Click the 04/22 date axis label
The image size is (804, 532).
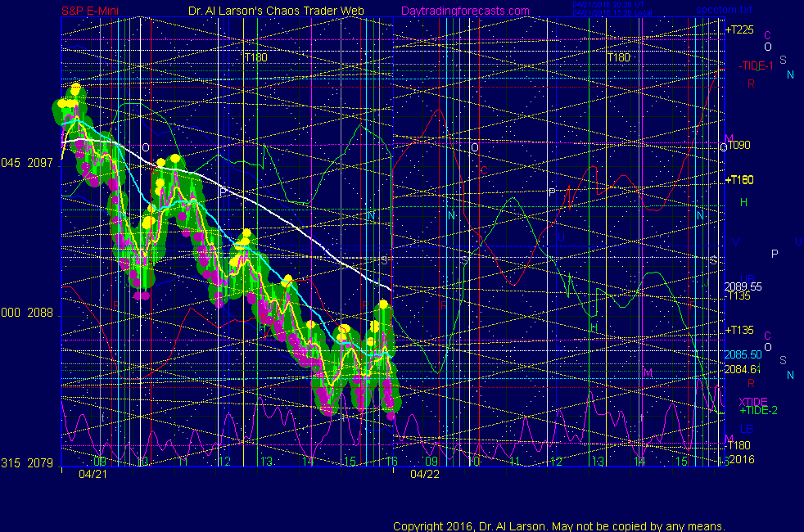click(425, 474)
